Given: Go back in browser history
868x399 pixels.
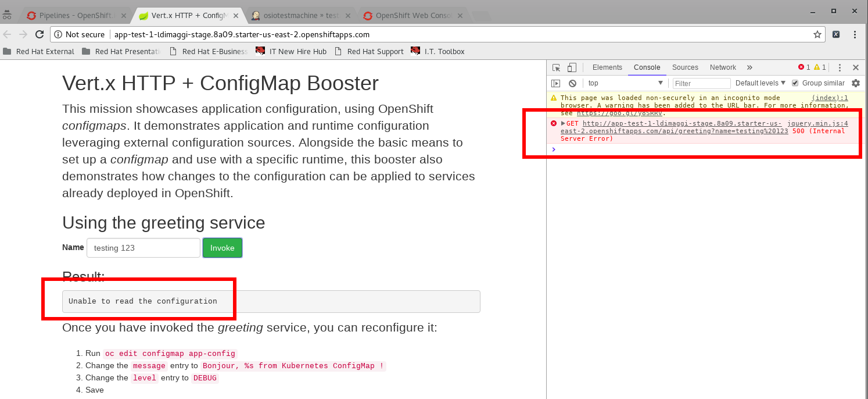Looking at the screenshot, I should click(x=8, y=34).
